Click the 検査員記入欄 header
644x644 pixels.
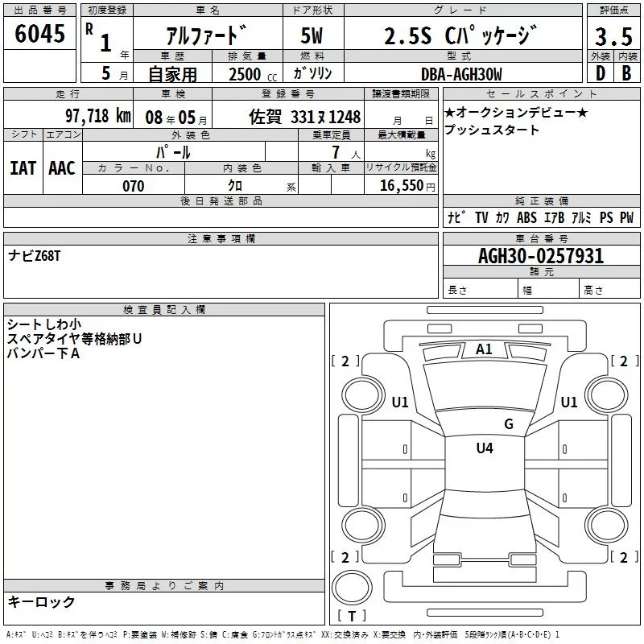point(164,310)
